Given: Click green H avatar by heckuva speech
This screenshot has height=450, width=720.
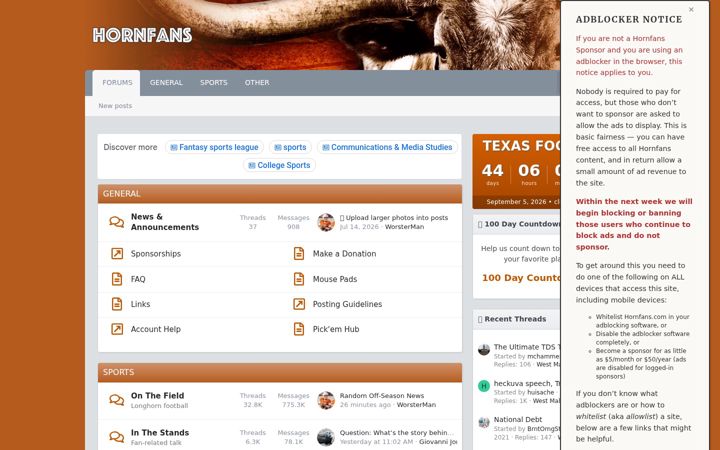Looking at the screenshot, I should click(x=484, y=386).
